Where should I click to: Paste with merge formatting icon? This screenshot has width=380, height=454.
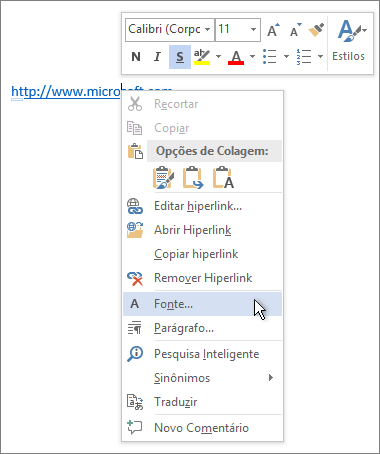[x=193, y=178]
